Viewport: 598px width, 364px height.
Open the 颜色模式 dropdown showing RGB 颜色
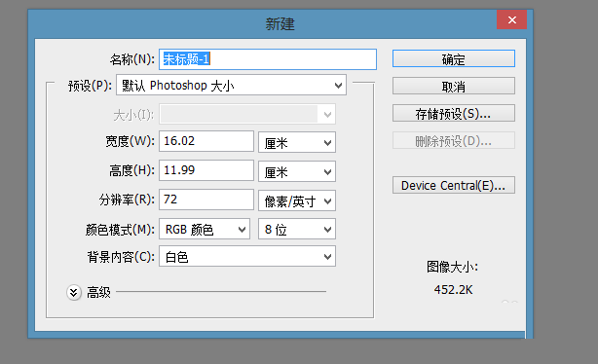[205, 229]
